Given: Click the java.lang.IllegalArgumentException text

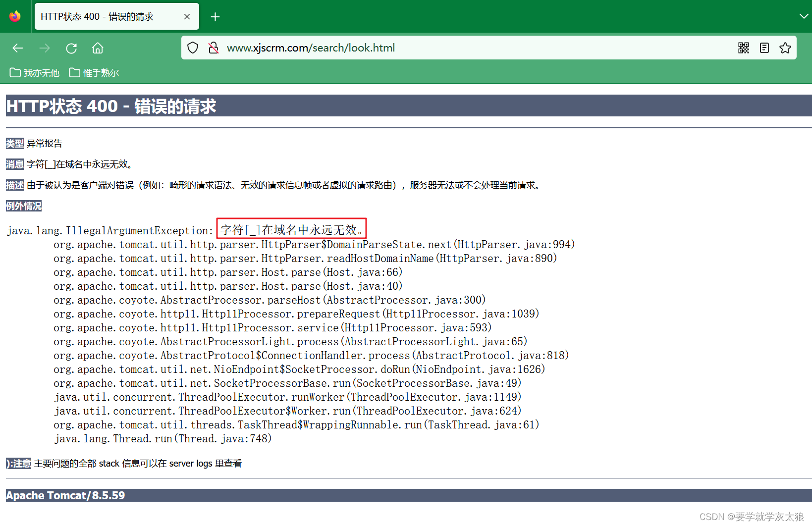Looking at the screenshot, I should [x=110, y=231].
